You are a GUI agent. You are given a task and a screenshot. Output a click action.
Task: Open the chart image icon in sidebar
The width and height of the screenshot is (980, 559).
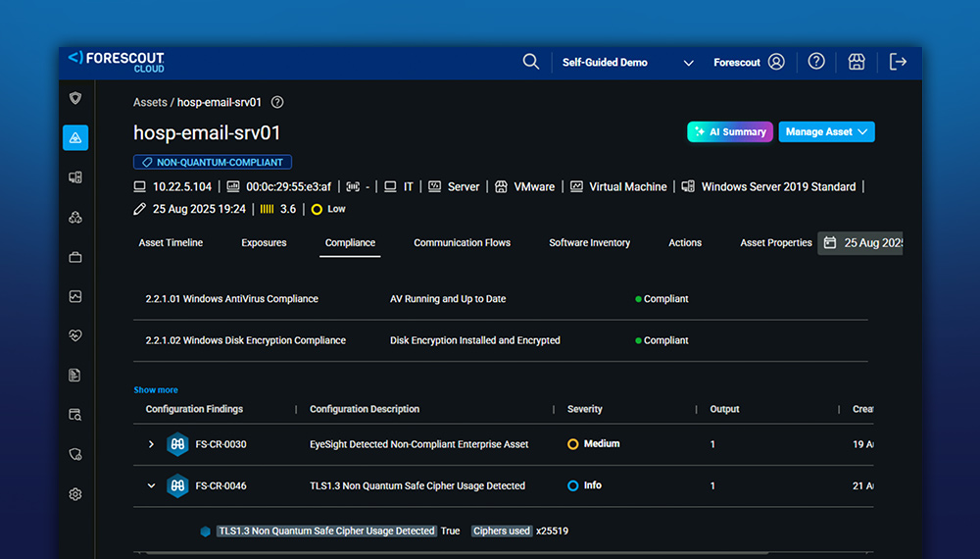75,296
